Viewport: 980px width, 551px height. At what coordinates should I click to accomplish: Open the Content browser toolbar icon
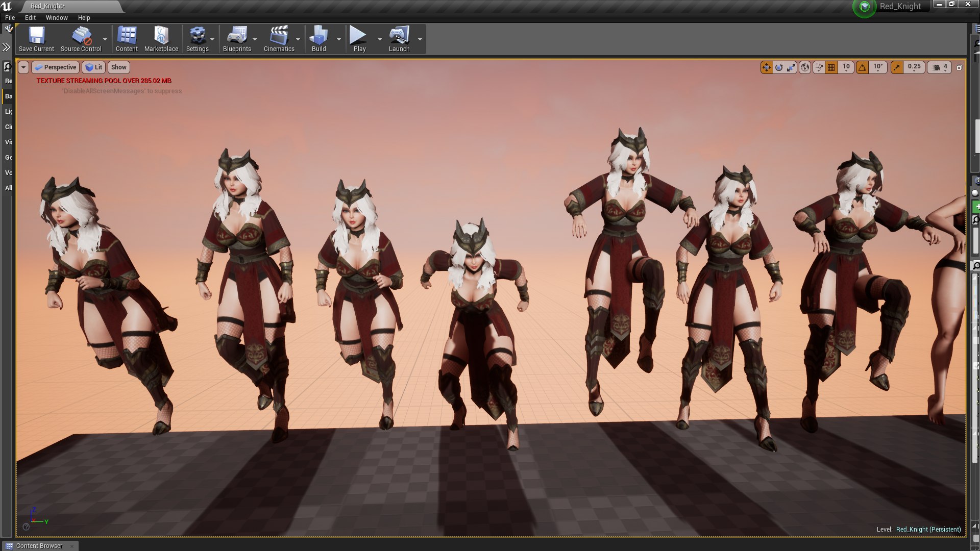(127, 39)
